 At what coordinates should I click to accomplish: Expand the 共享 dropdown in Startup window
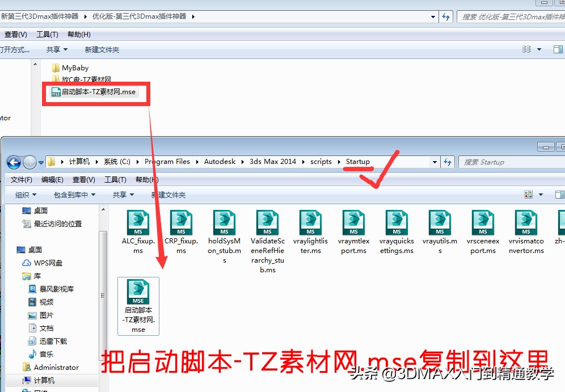123,195
